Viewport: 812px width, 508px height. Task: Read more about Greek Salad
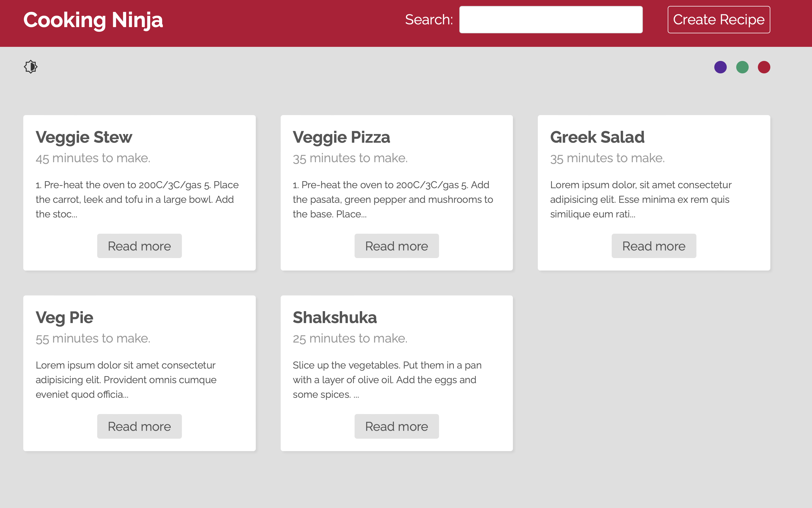pyautogui.click(x=654, y=246)
